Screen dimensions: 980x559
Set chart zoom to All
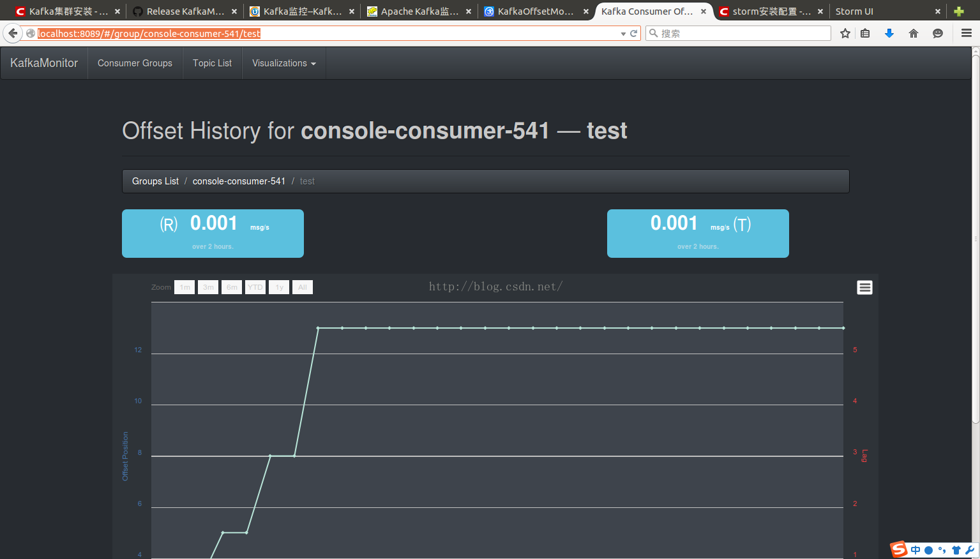[x=303, y=287]
